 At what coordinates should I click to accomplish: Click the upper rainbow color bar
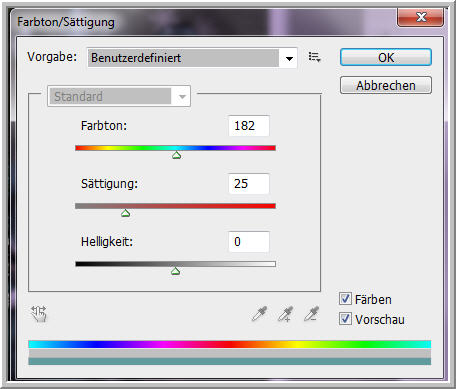(x=230, y=344)
